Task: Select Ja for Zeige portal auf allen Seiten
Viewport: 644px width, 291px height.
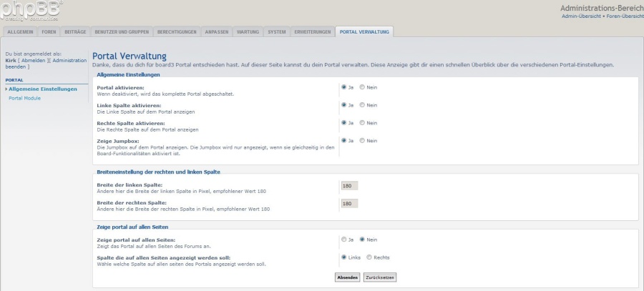Action: (x=344, y=240)
